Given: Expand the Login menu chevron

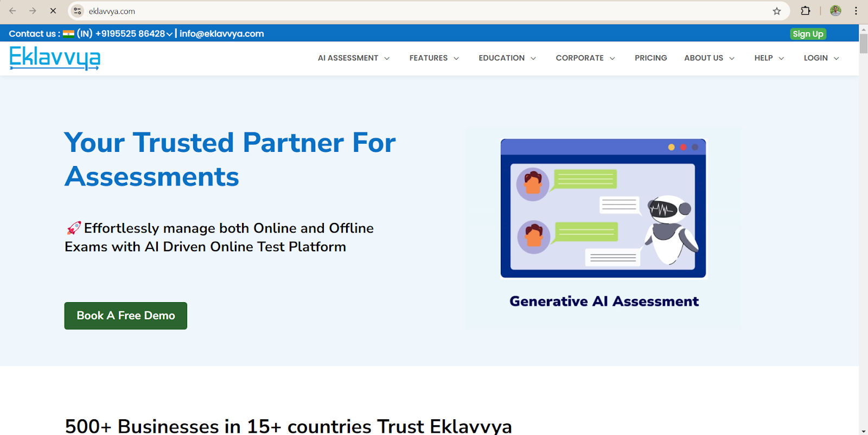Looking at the screenshot, I should 836,59.
